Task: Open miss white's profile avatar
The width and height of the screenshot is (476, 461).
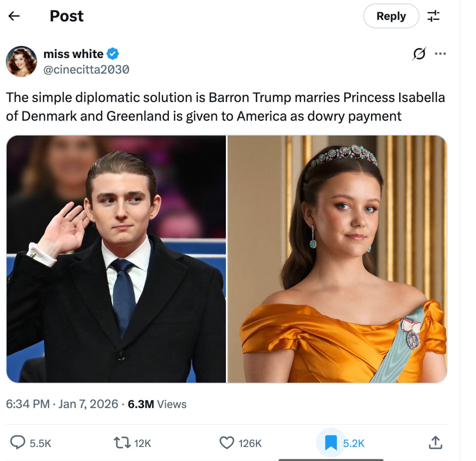Action: tap(21, 61)
